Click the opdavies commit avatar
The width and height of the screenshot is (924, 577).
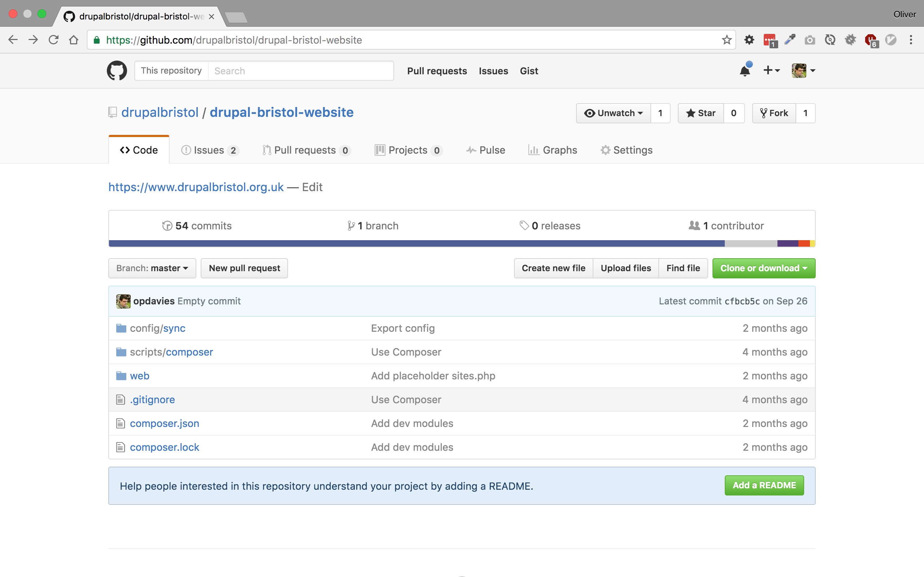(x=123, y=301)
